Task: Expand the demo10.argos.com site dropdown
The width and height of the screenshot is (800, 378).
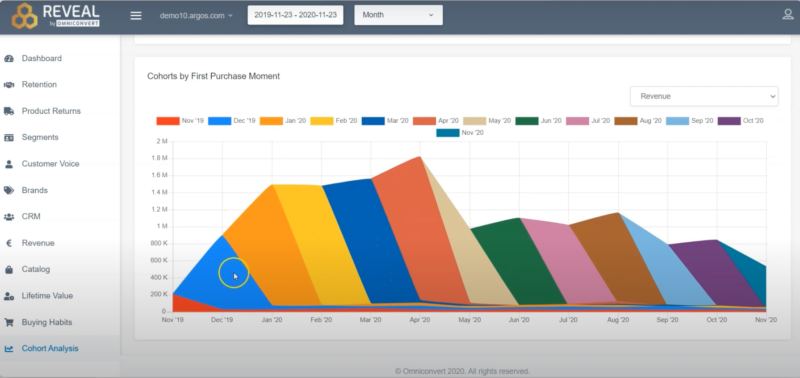Action: pyautogui.click(x=196, y=15)
